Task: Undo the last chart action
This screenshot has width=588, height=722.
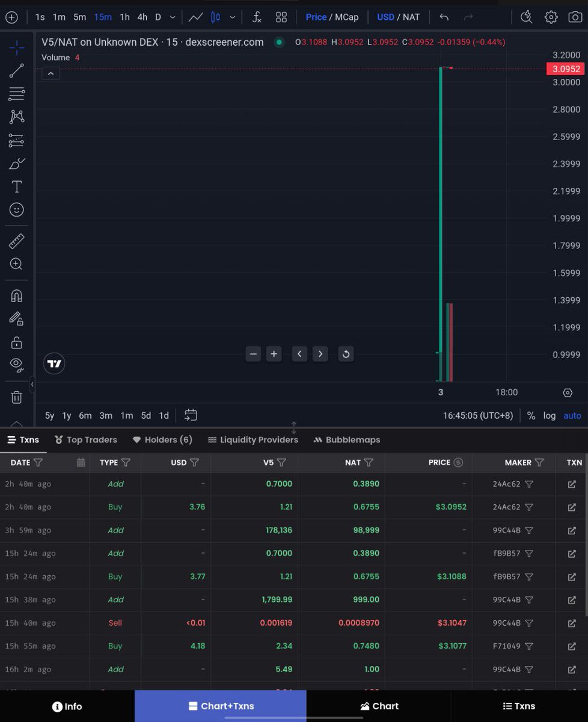Action: [x=444, y=17]
